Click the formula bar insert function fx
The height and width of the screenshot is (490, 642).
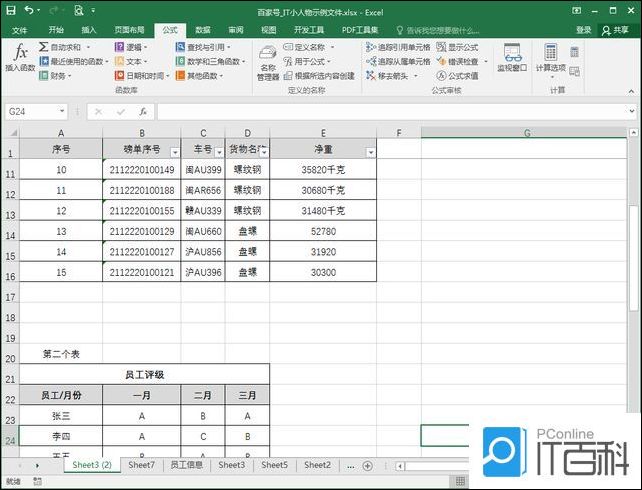(x=143, y=111)
